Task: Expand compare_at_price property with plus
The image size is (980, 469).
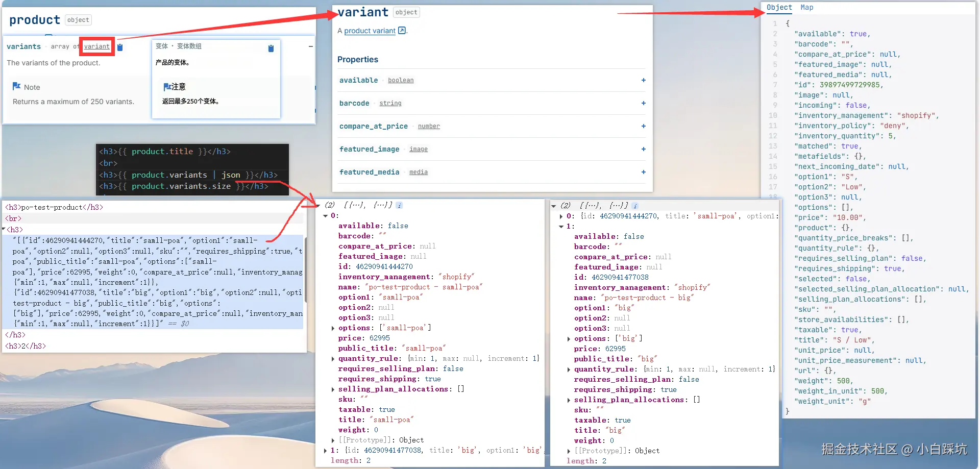Action: pos(643,126)
